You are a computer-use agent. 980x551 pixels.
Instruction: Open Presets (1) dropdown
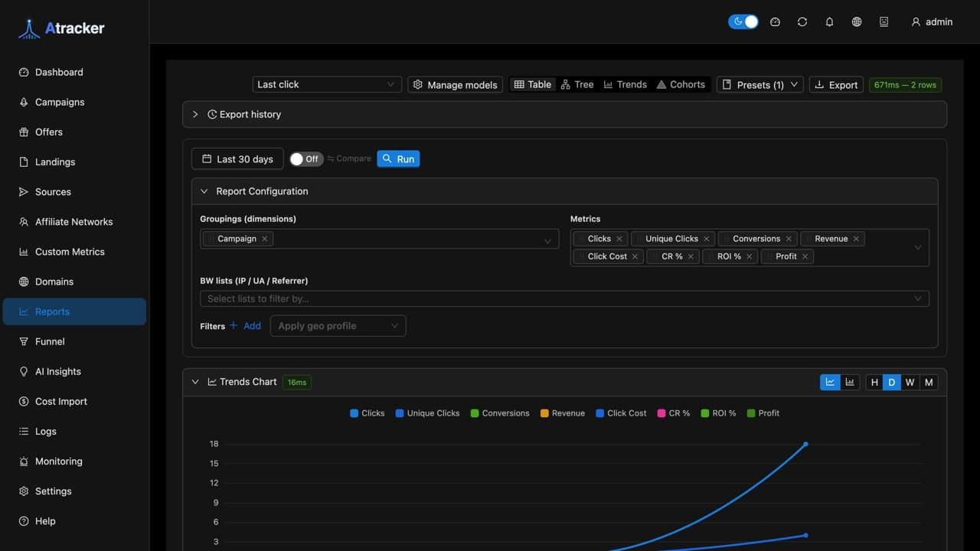click(x=760, y=84)
